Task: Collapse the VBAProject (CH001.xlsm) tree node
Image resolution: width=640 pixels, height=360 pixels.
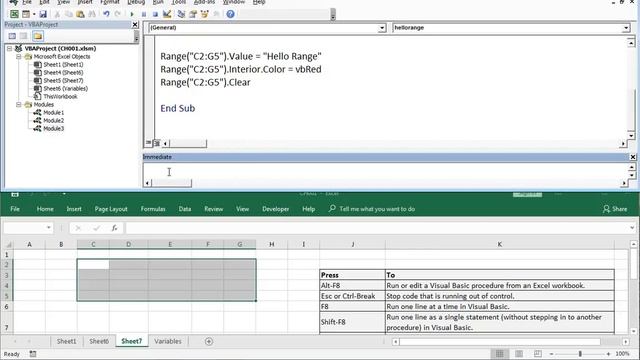Action: [x=9, y=48]
